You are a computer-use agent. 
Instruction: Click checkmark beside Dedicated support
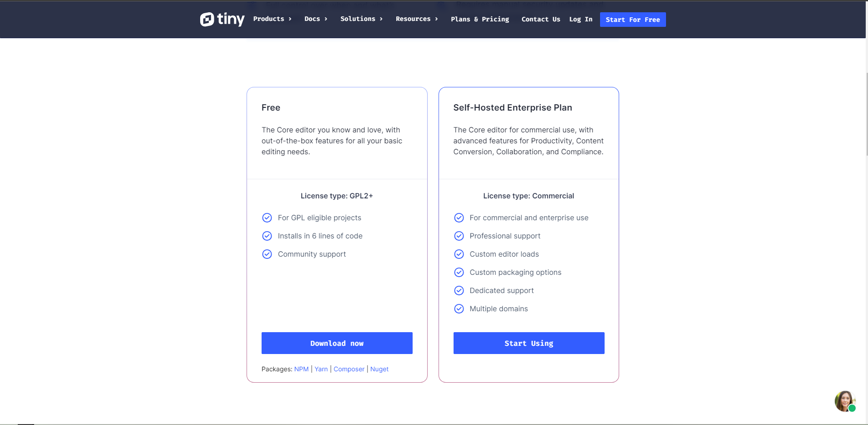pos(459,290)
